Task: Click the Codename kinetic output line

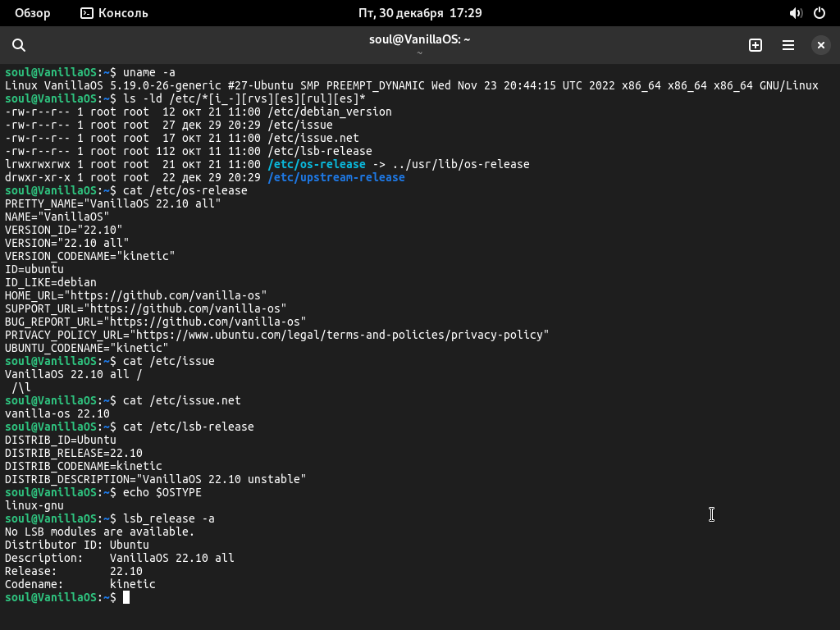Action: point(80,584)
